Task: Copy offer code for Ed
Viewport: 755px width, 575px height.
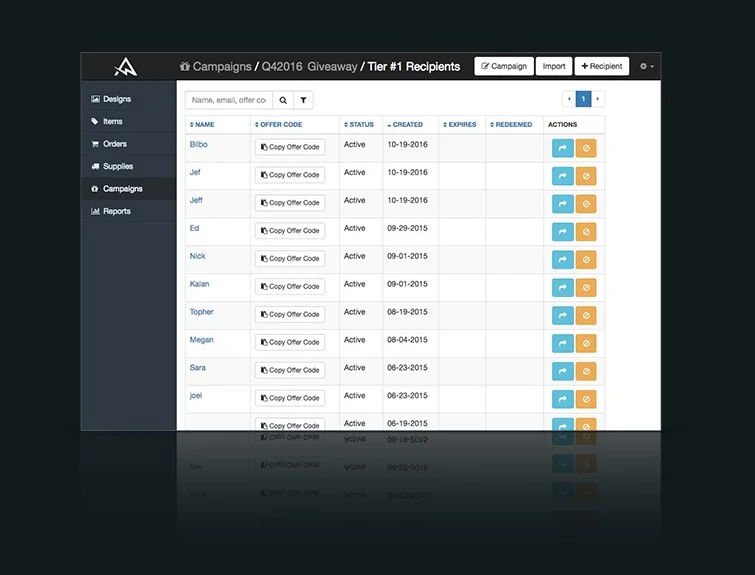Action: (x=290, y=231)
